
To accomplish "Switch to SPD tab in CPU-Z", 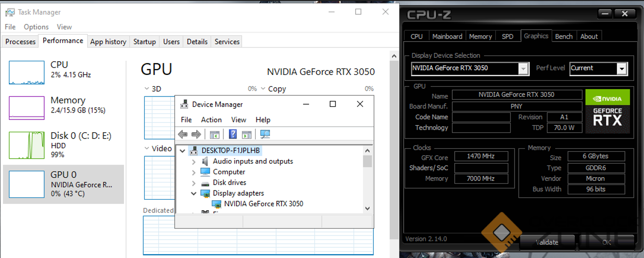I will pos(508,36).
